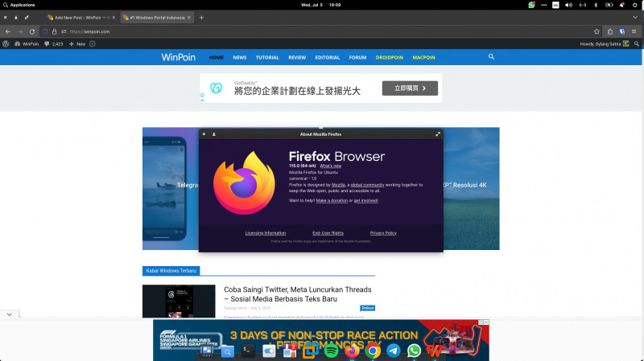Close the #1 Windows Portal Indonesia tab
This screenshot has height=361, width=644.
point(189,18)
